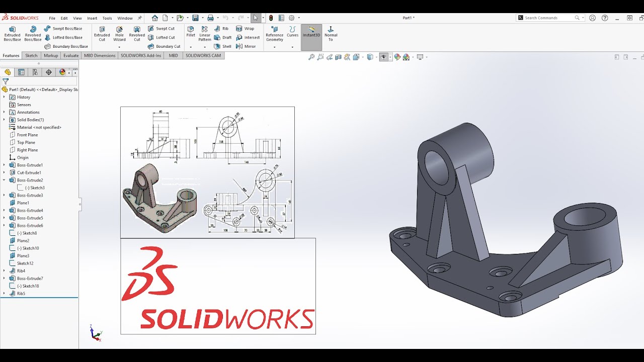Save the document with the Save icon

(x=195, y=18)
